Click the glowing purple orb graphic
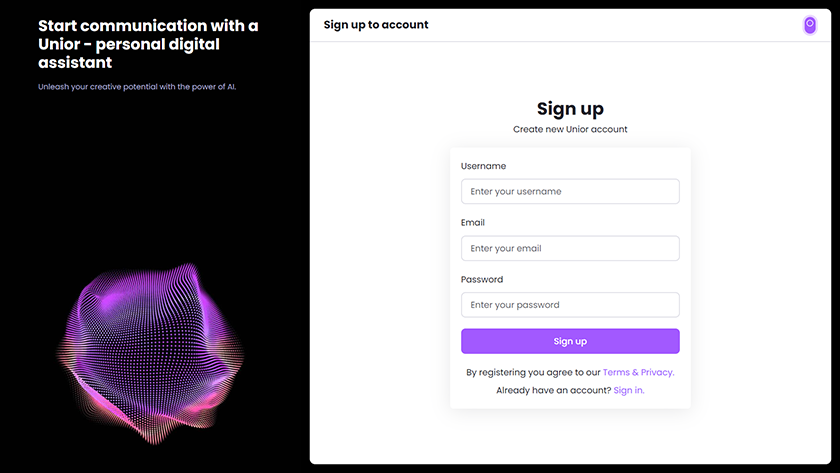 pyautogui.click(x=155, y=350)
